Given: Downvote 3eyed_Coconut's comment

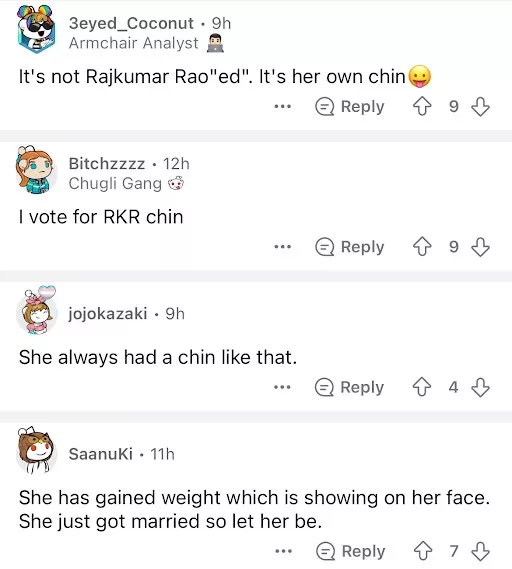Looking at the screenshot, I should (x=480, y=107).
